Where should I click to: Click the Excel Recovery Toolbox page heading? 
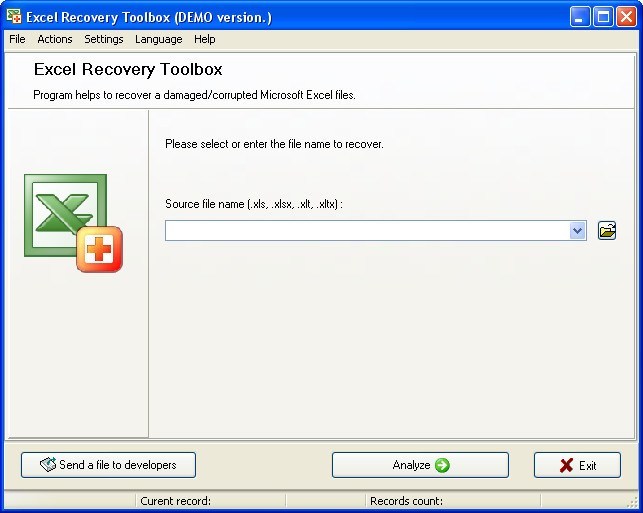pos(128,70)
